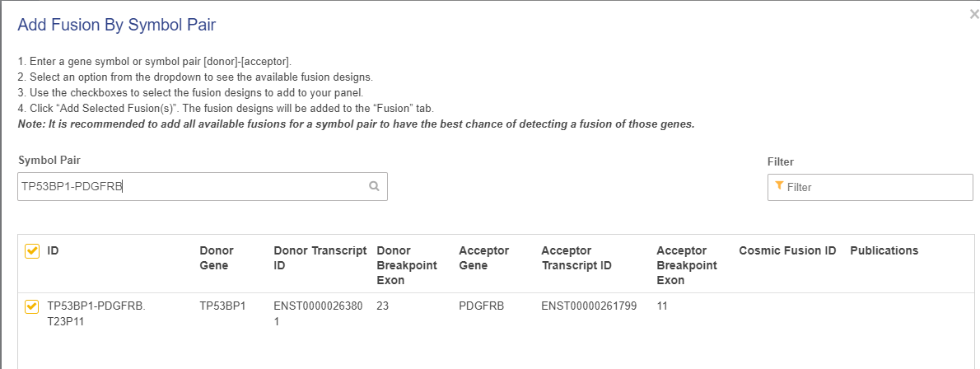Sort by the ID column header

coord(53,250)
